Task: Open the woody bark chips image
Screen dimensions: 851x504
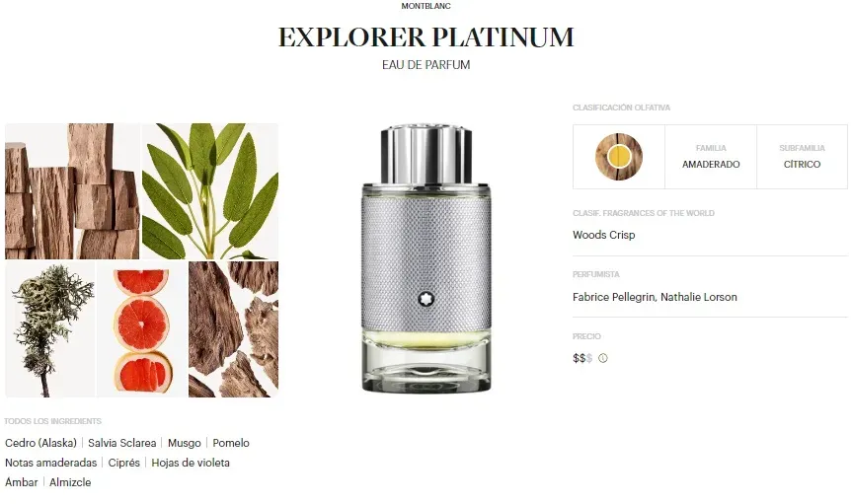Action: point(233,329)
